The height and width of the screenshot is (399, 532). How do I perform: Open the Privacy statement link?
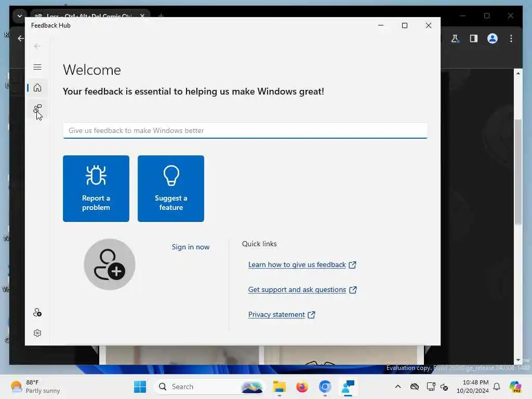pos(282,314)
